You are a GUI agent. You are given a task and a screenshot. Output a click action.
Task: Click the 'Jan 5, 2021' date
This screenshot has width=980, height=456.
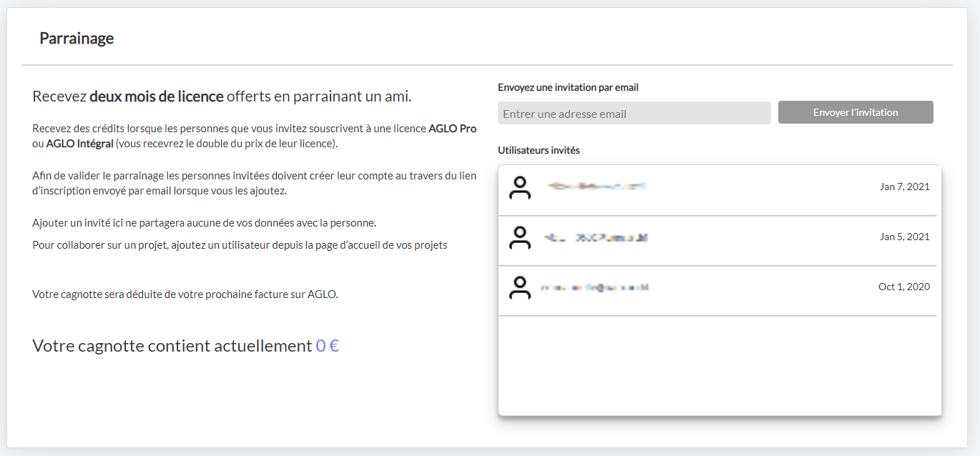905,237
